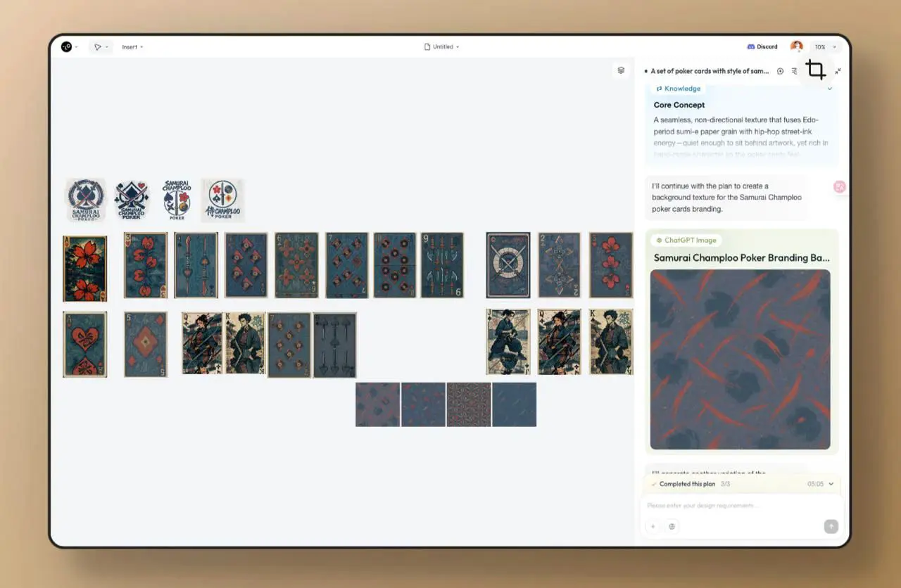Open chat history list icon
The image size is (901, 588).
tap(795, 71)
